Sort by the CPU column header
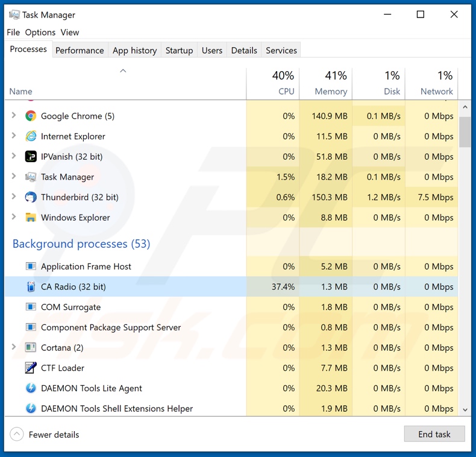The width and height of the screenshot is (476, 457). 272,84
